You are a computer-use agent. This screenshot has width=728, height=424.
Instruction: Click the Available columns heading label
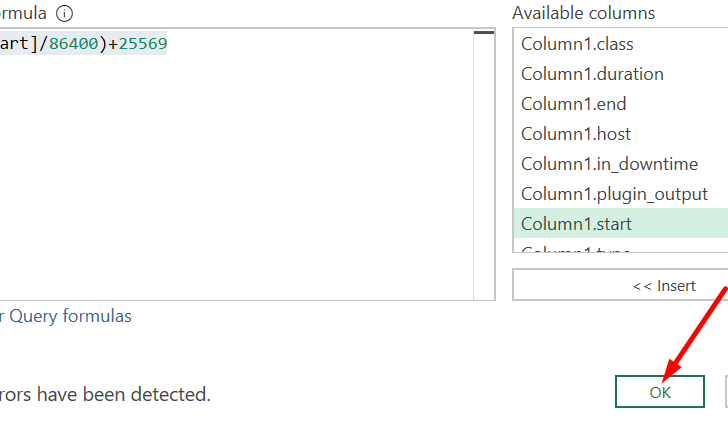point(584,13)
